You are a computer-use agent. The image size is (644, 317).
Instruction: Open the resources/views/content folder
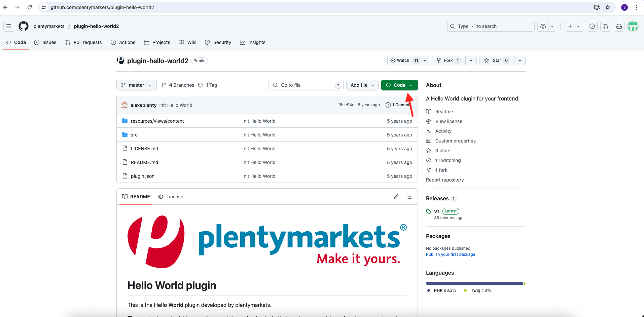click(157, 121)
